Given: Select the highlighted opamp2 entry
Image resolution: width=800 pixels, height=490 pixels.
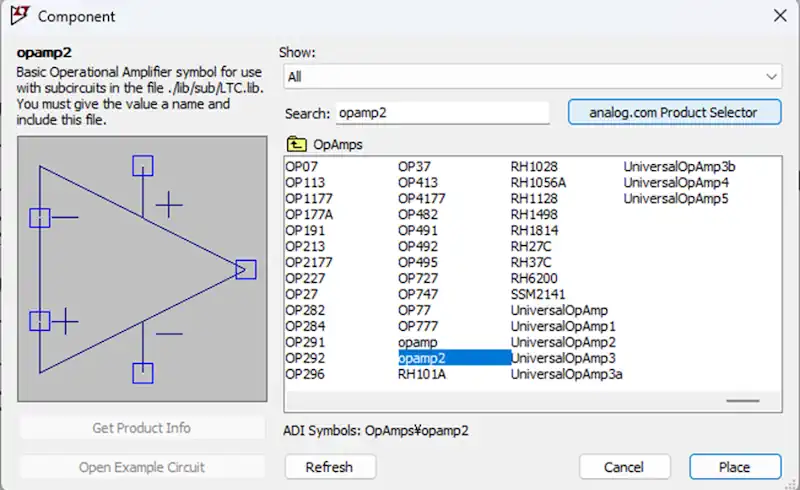Looking at the screenshot, I should (422, 358).
